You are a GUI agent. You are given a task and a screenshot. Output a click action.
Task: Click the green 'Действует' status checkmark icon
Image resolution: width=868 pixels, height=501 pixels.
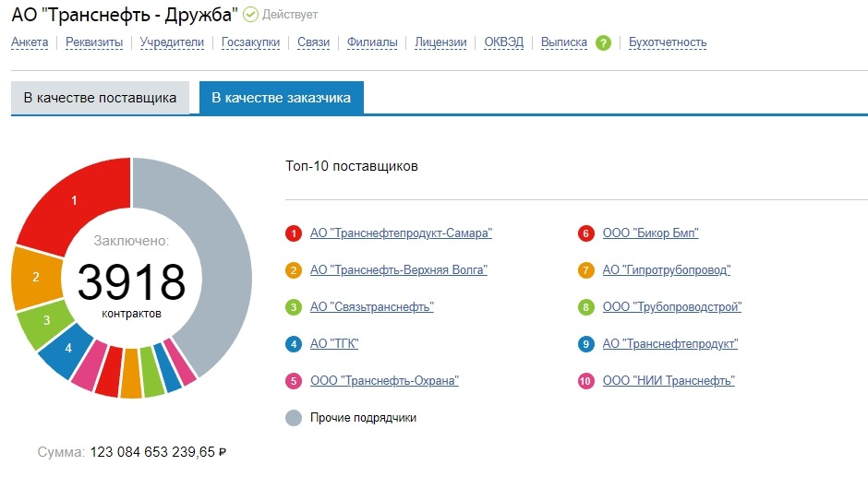[251, 15]
